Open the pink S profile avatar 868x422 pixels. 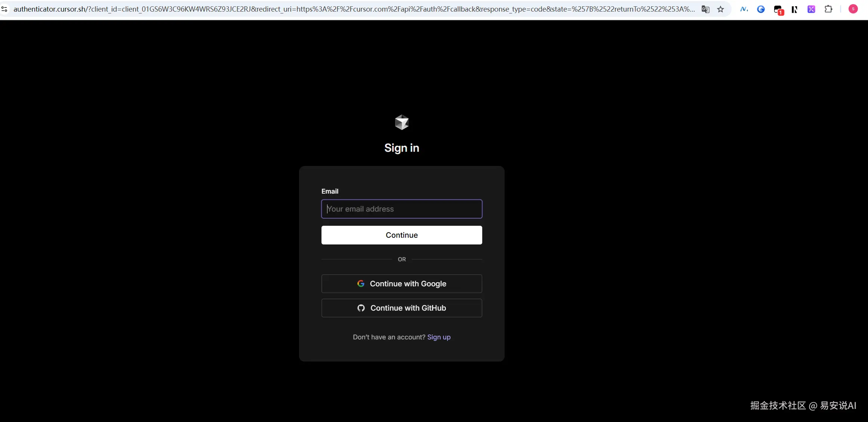[x=853, y=9]
